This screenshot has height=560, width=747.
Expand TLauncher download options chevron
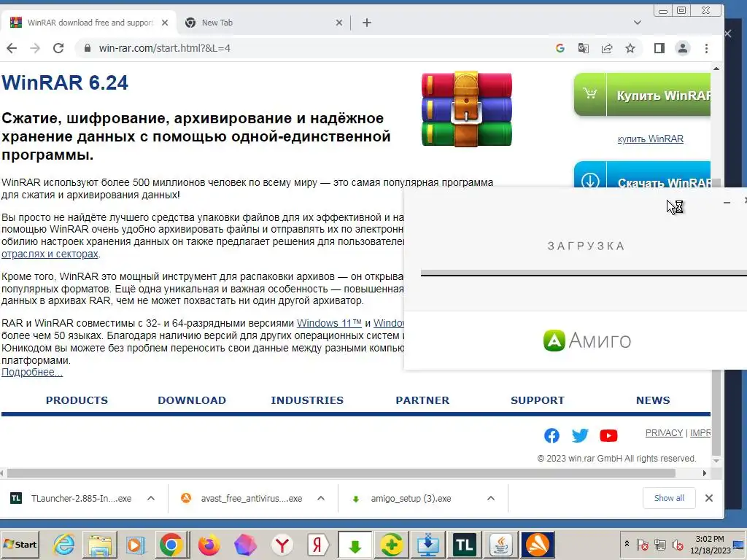(151, 498)
